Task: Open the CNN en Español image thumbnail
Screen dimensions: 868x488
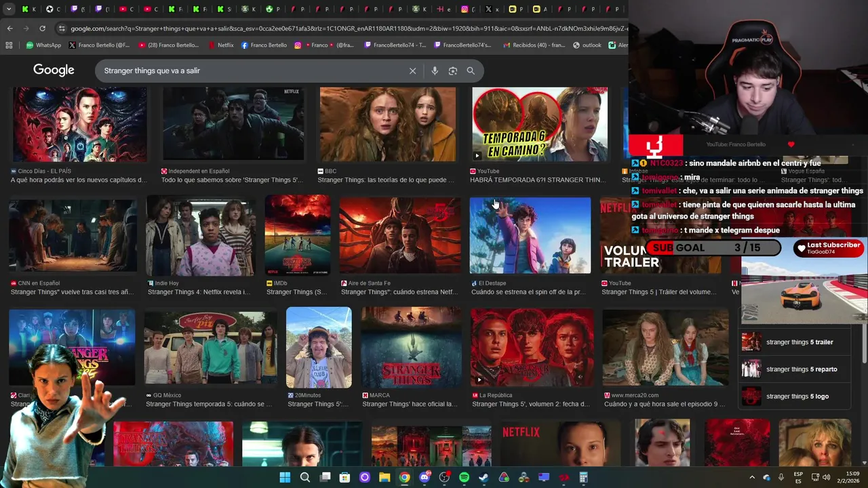Action: coord(73,236)
